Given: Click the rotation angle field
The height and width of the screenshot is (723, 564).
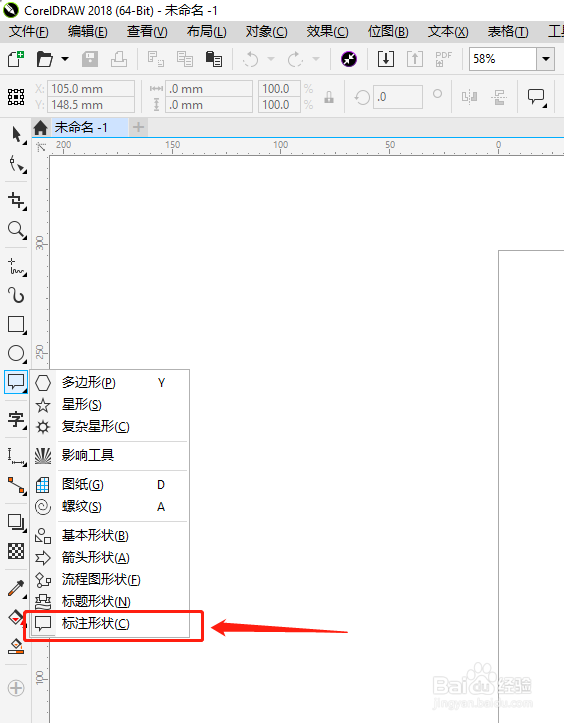Looking at the screenshot, I should pos(398,97).
